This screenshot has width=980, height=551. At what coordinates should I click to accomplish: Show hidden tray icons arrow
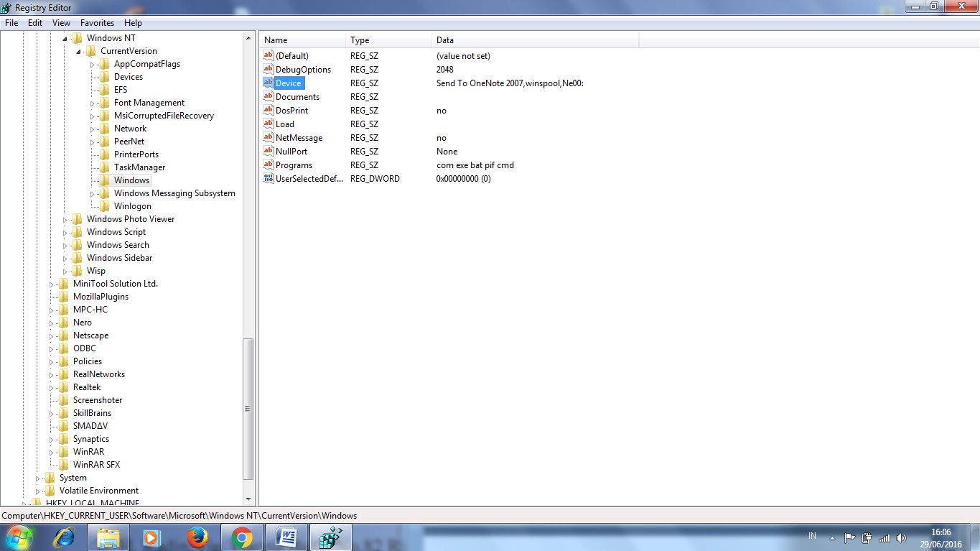click(832, 537)
